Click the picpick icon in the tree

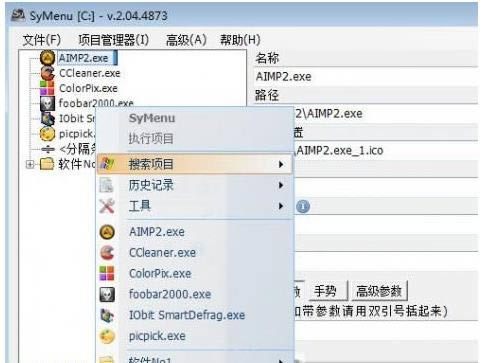click(47, 134)
